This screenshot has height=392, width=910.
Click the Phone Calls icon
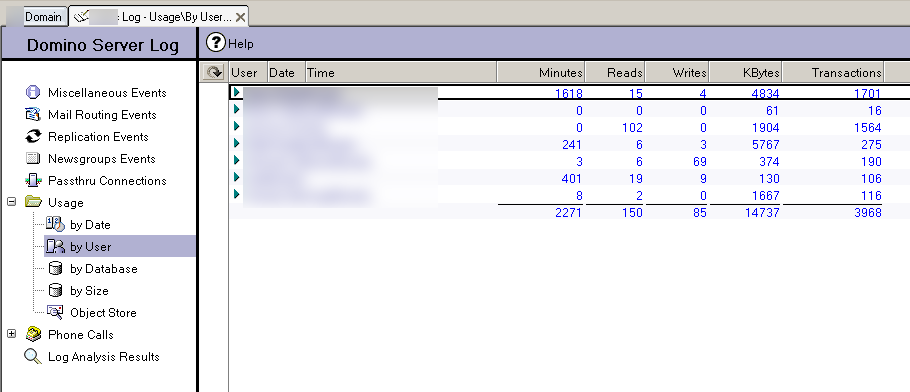click(34, 335)
